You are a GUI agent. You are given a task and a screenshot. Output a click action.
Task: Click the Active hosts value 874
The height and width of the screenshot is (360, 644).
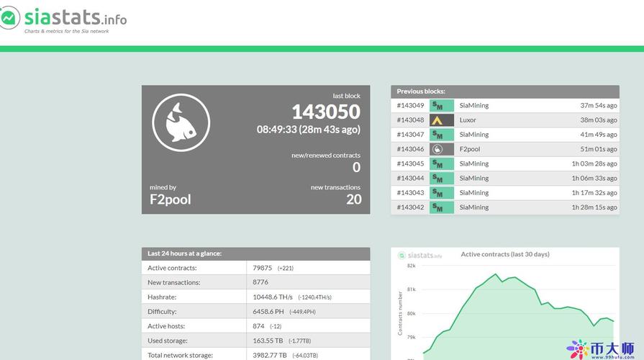[x=258, y=326]
